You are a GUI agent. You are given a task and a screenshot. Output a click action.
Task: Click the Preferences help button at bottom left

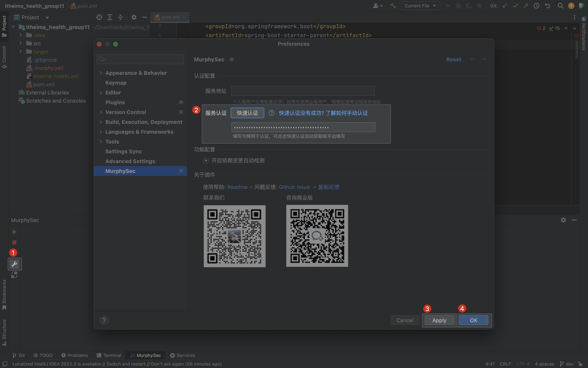point(104,320)
